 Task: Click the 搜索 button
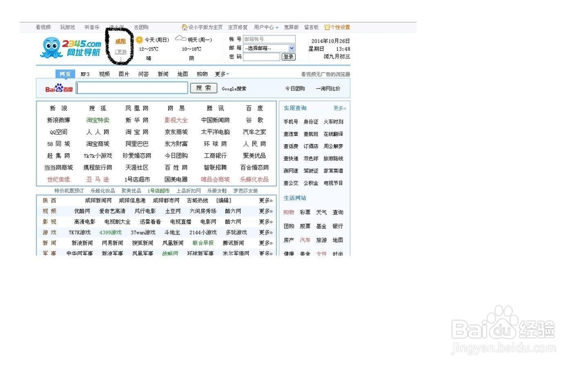tap(203, 88)
